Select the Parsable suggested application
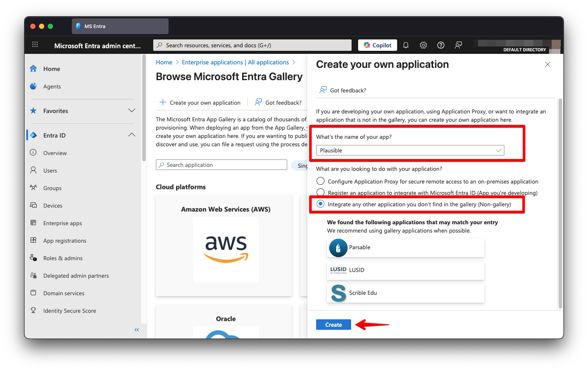This screenshot has height=371, width=588. pyautogui.click(x=405, y=247)
